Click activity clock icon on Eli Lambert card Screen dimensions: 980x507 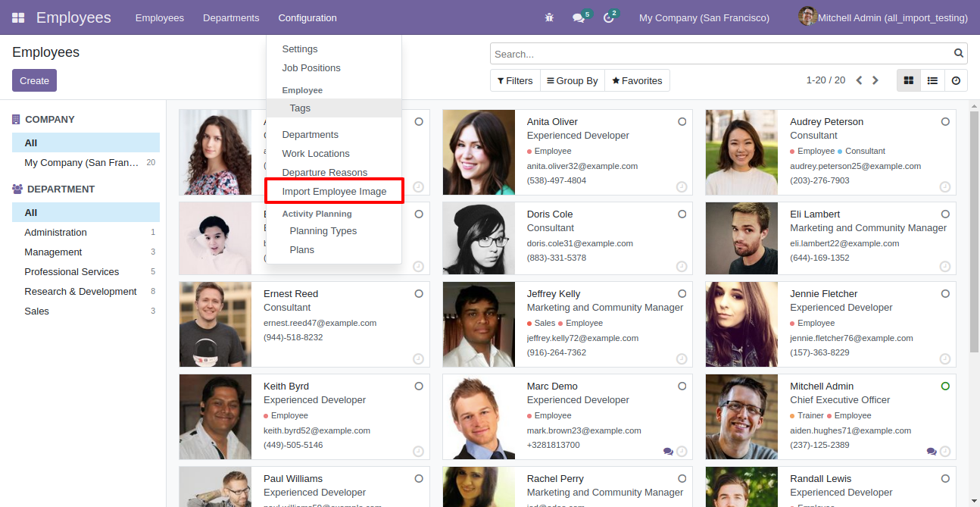point(945,266)
